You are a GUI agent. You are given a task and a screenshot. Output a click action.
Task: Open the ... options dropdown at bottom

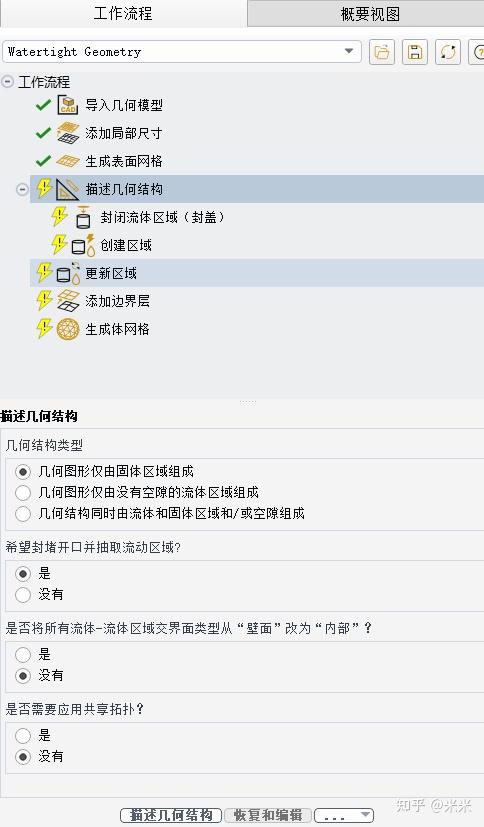(x=344, y=815)
